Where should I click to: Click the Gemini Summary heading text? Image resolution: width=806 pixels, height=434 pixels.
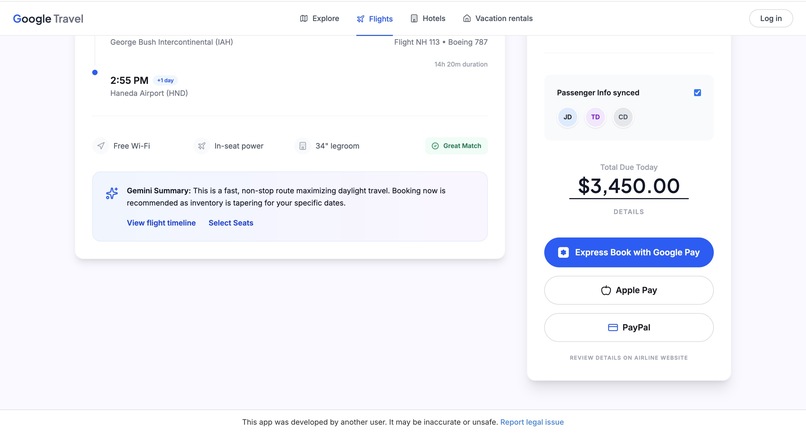(158, 191)
